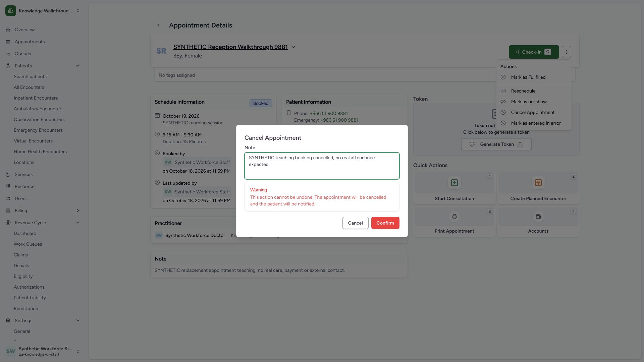Click the back arrow beside Appointment Details
The image size is (644, 362).
click(x=158, y=25)
